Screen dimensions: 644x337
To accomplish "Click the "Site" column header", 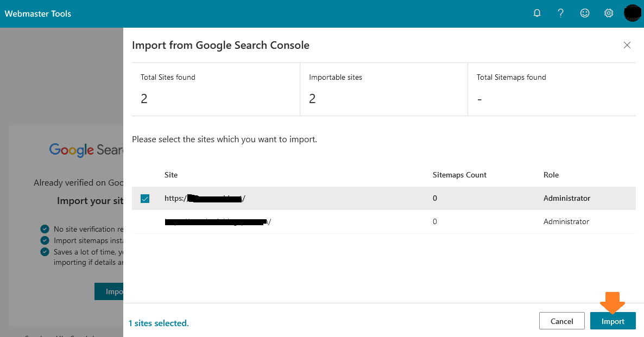I will (171, 175).
